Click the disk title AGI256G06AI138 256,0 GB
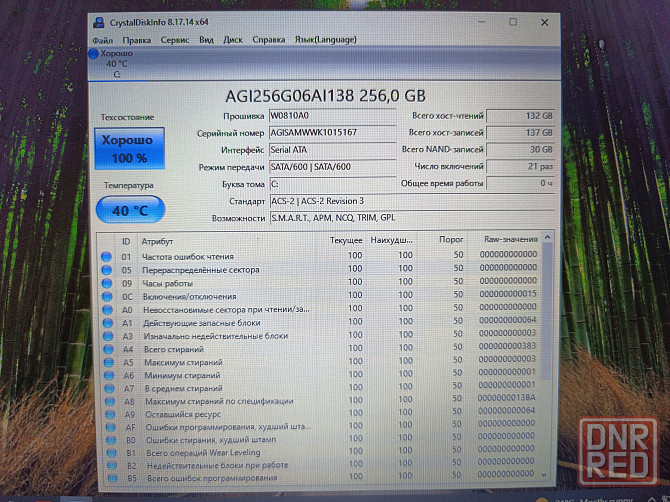 tap(326, 96)
